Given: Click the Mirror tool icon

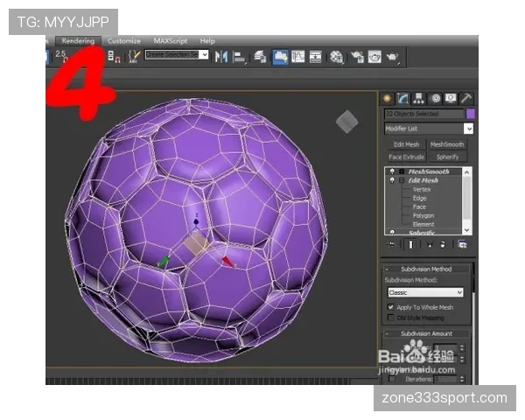Looking at the screenshot, I should [221, 56].
